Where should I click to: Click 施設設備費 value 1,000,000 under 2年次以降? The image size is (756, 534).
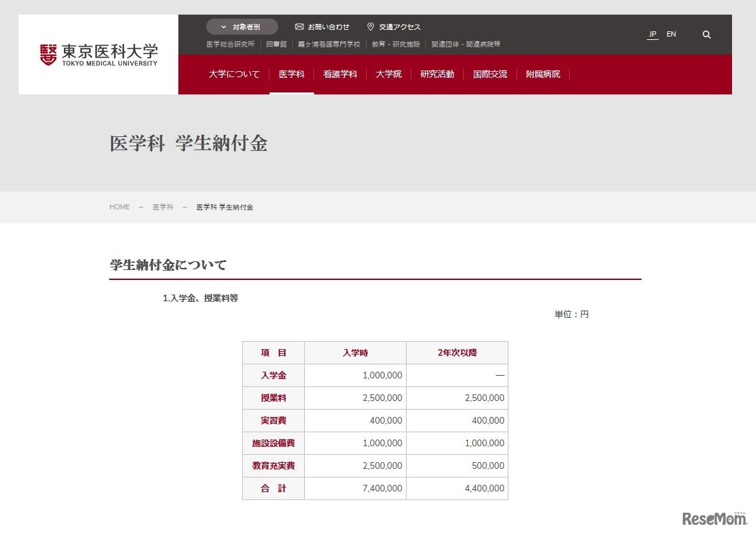(x=484, y=444)
